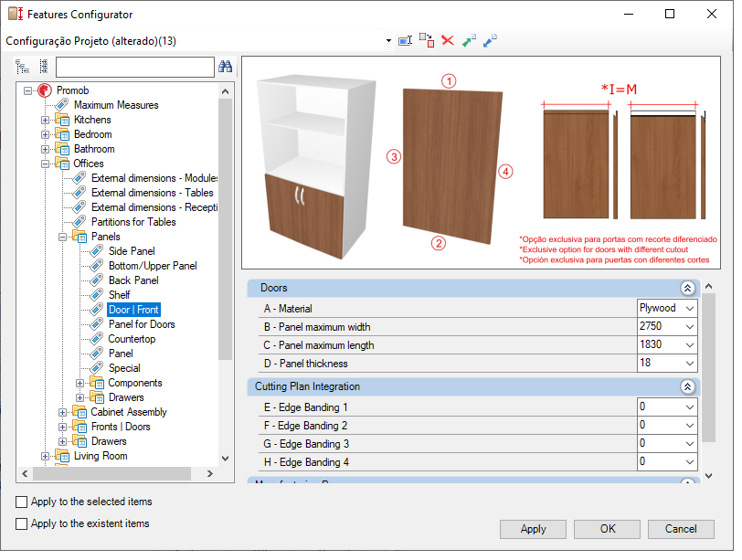Open the Panel thickness dropdown
Screen dimensions: 742x560
pos(690,364)
